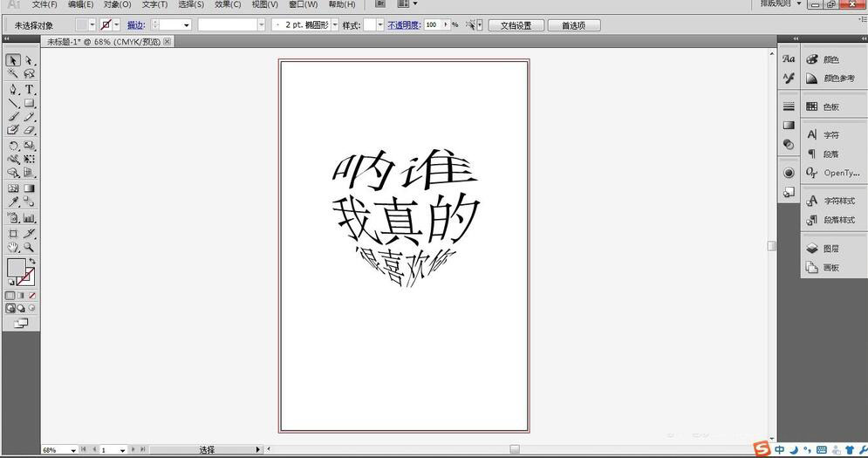Click the swap fill and stroke arrow
This screenshot has width=868, height=458.
[x=32, y=262]
